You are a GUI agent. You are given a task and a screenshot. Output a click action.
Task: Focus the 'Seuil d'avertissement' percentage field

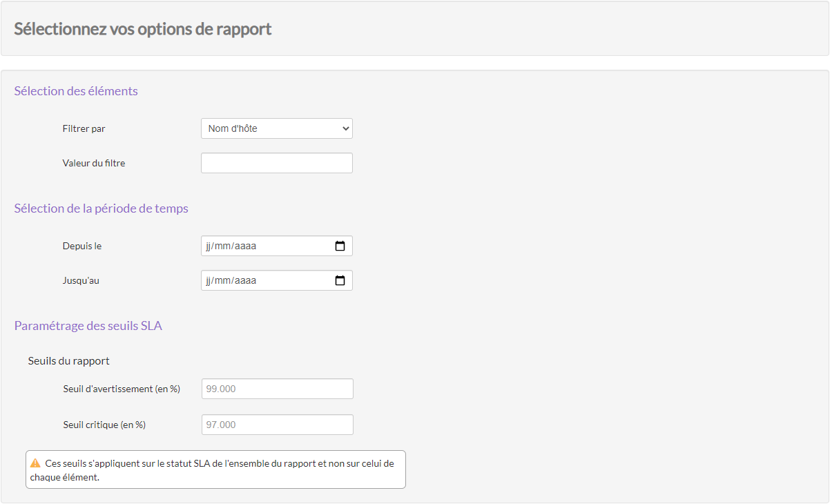click(x=277, y=389)
